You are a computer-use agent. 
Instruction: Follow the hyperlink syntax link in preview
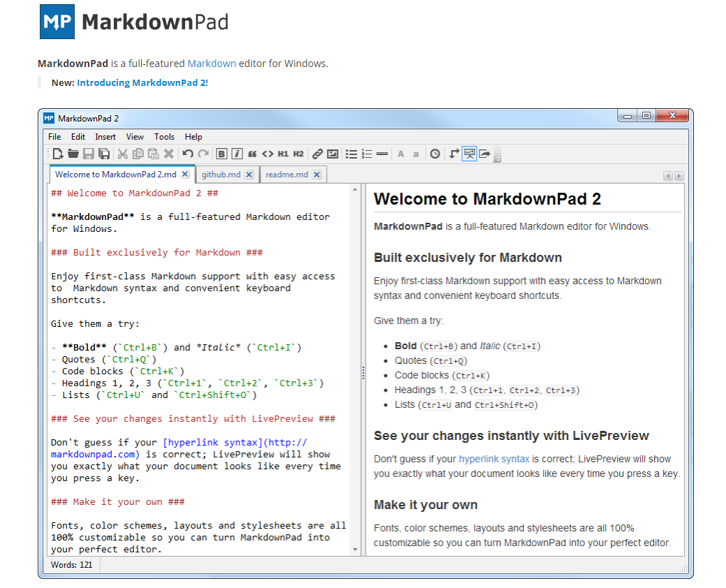(x=494, y=459)
